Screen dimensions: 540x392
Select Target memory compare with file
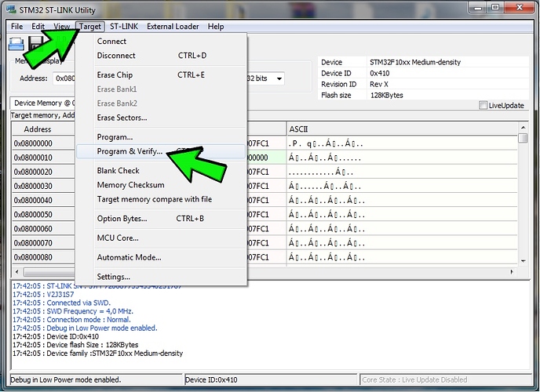[x=161, y=199]
